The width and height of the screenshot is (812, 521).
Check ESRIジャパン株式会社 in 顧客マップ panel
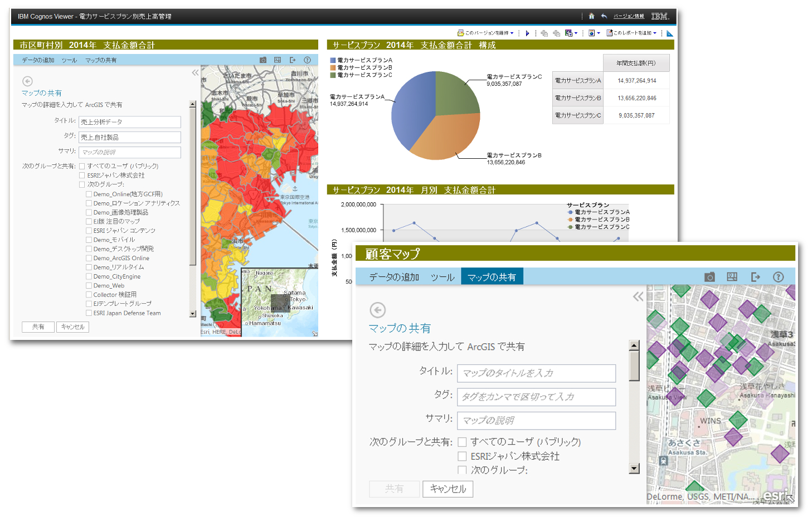pyautogui.click(x=462, y=456)
